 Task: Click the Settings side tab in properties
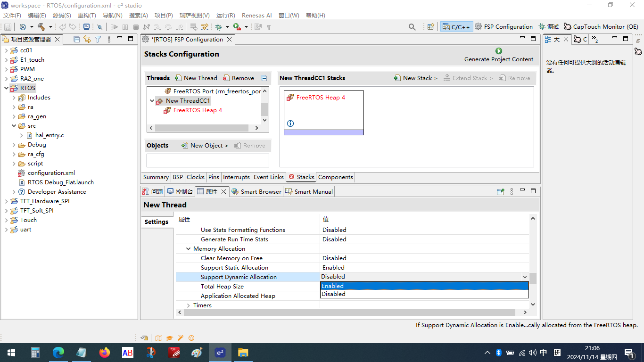click(x=157, y=222)
